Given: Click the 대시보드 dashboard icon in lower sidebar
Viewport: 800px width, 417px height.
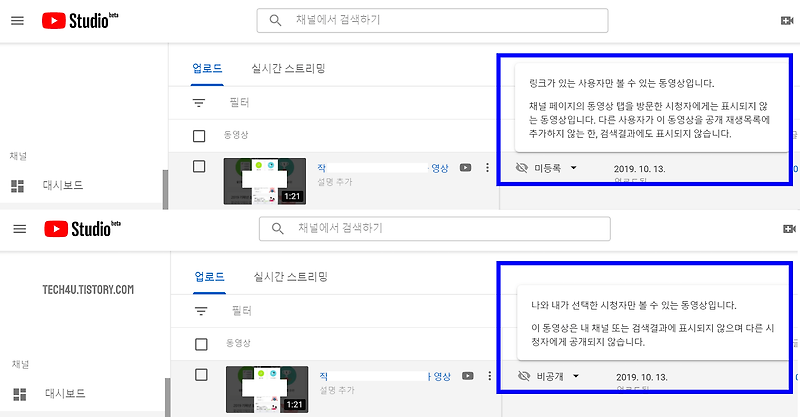Looking at the screenshot, I should point(20,394).
